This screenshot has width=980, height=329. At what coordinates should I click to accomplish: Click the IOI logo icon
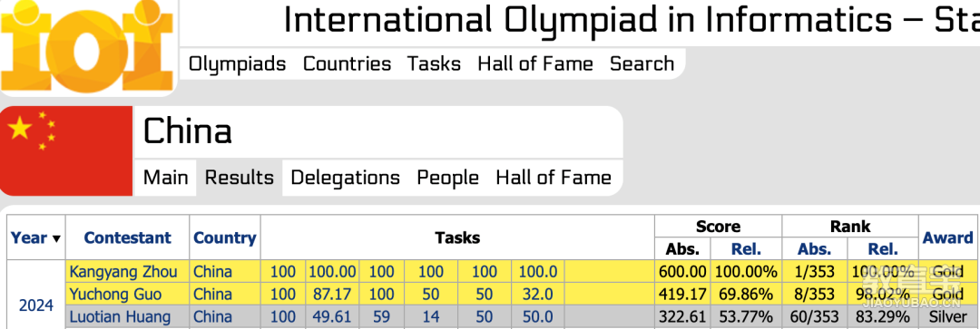[87, 45]
